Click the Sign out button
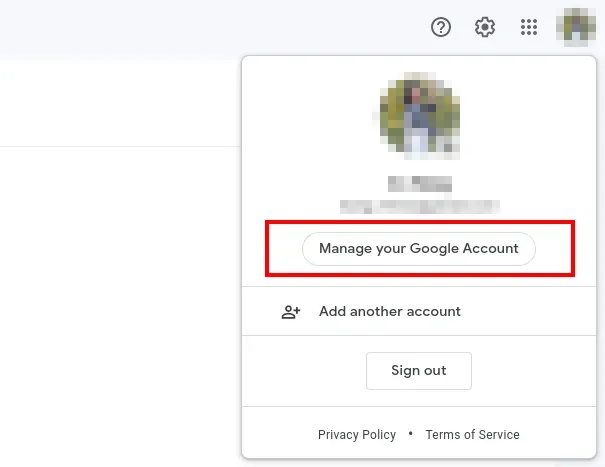 tap(419, 371)
